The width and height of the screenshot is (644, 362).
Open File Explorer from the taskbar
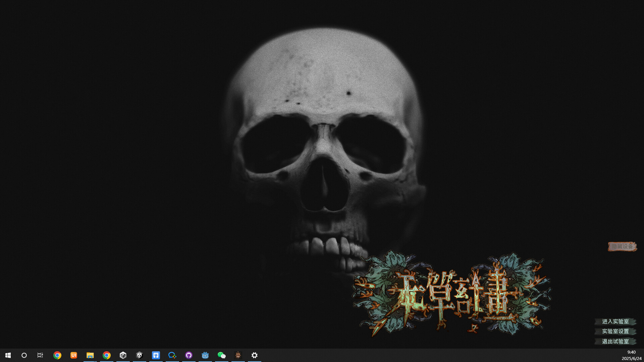pyautogui.click(x=90, y=355)
